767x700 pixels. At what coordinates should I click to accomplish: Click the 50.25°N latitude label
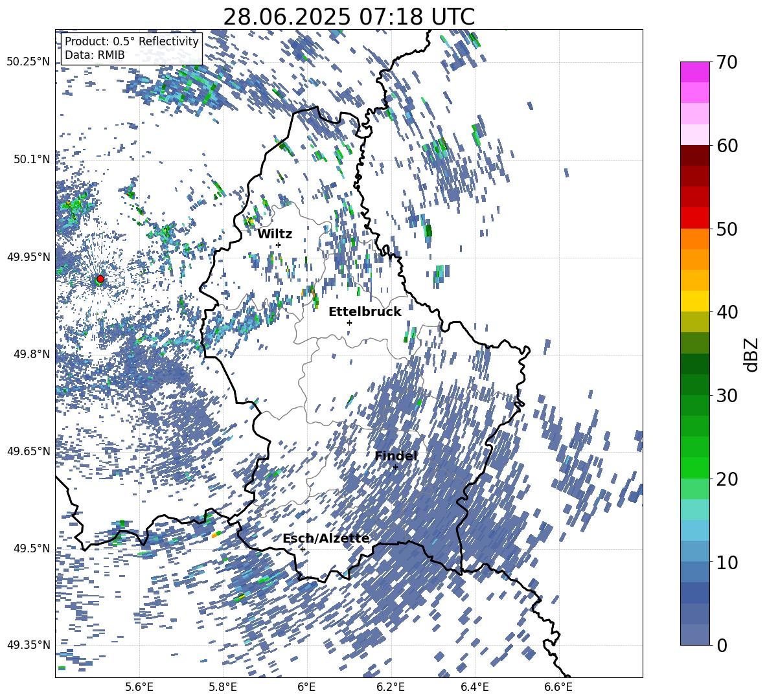[x=29, y=62]
